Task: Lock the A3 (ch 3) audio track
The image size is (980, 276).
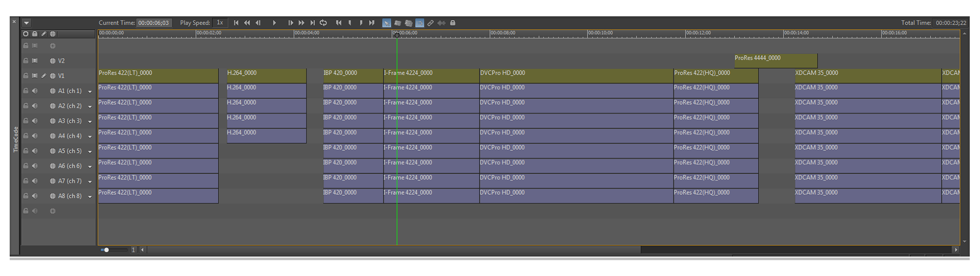Action: pyautogui.click(x=26, y=121)
